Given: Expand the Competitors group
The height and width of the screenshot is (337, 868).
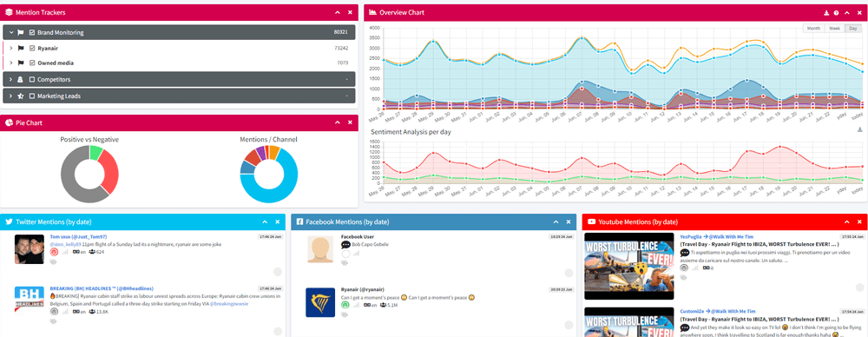Looking at the screenshot, I should [11, 80].
